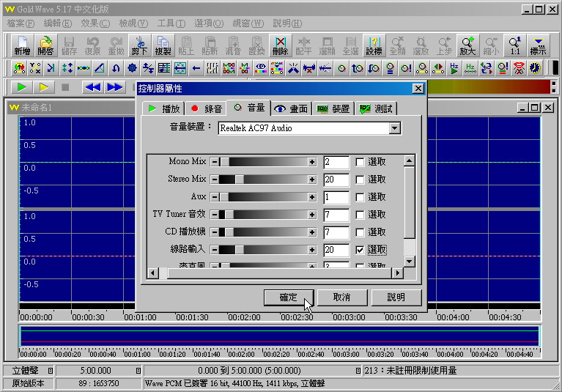Click the 確定 (OK) button
The width and height of the screenshot is (562, 392).
[x=289, y=297]
